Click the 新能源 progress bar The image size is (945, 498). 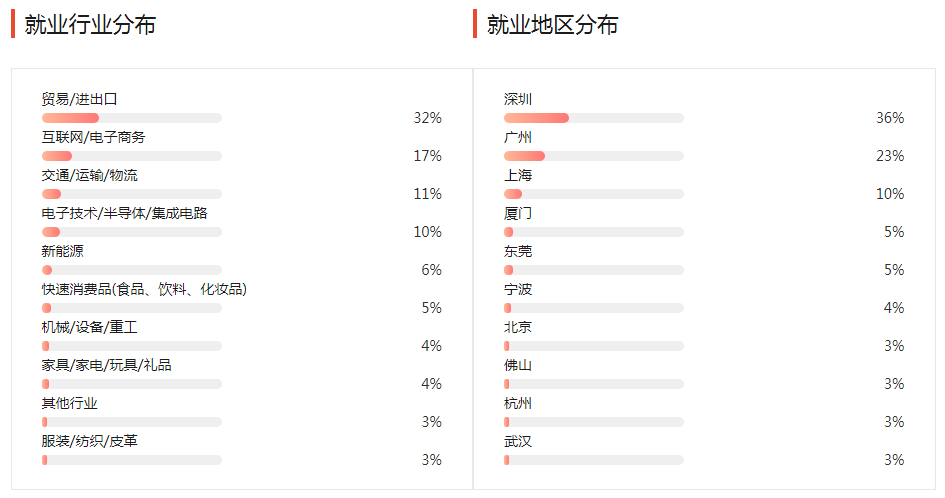pos(131,270)
